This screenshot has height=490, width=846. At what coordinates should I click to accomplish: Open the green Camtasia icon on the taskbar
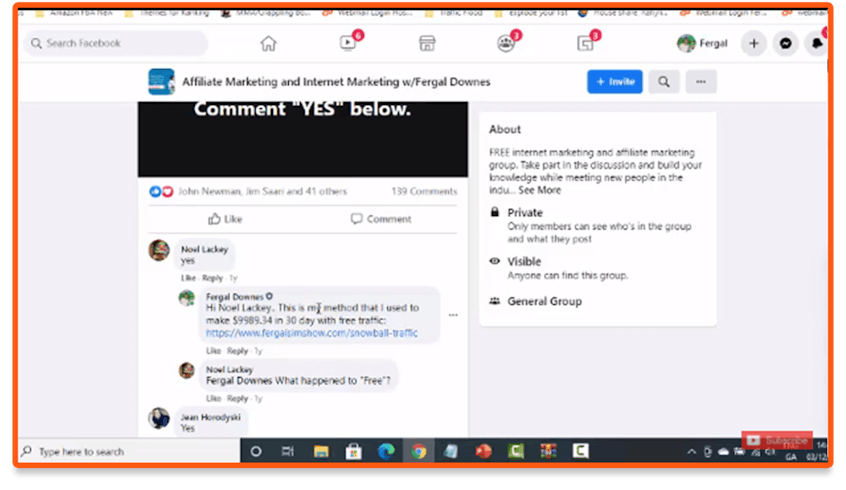pos(516,451)
